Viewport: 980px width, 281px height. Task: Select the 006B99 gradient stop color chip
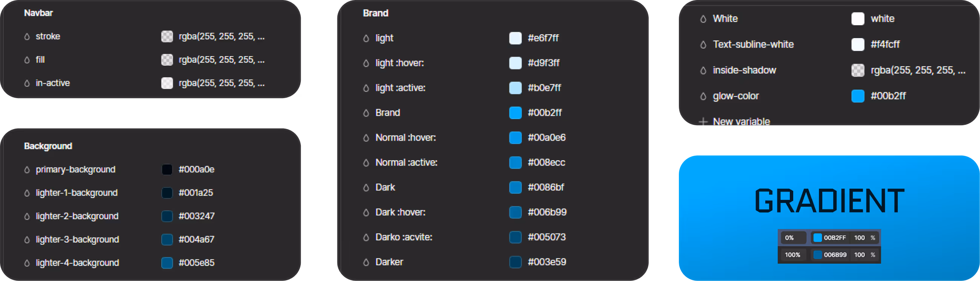coord(817,255)
